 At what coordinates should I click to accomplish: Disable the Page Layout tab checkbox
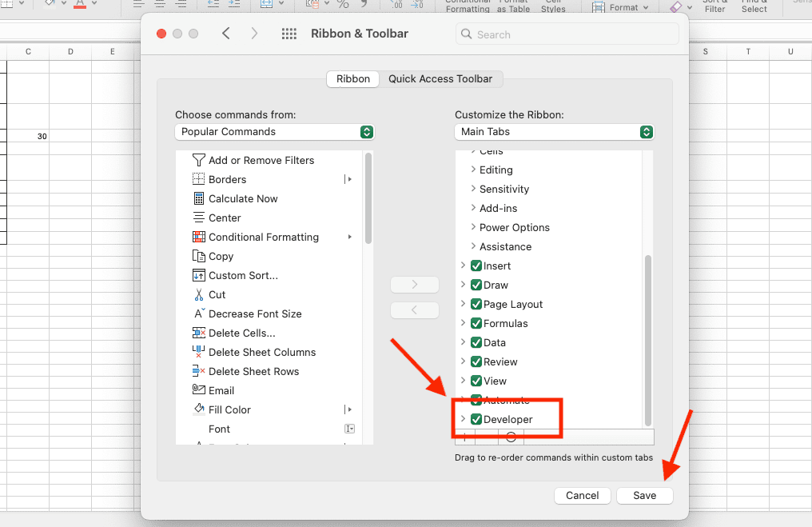(476, 304)
